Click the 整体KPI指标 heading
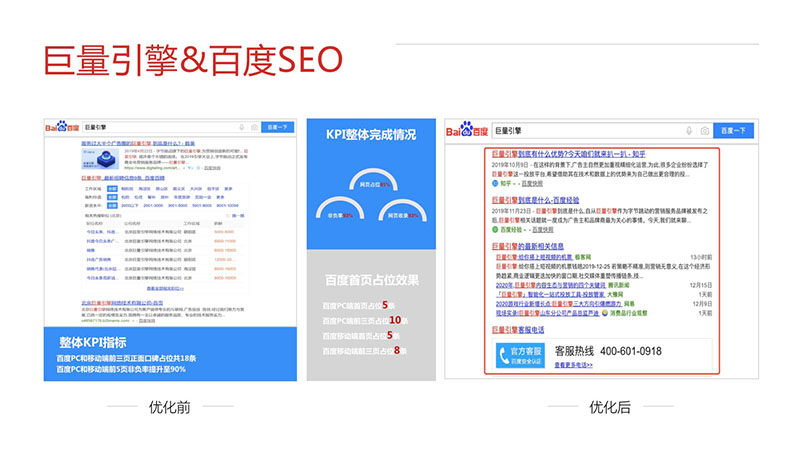 [93, 342]
